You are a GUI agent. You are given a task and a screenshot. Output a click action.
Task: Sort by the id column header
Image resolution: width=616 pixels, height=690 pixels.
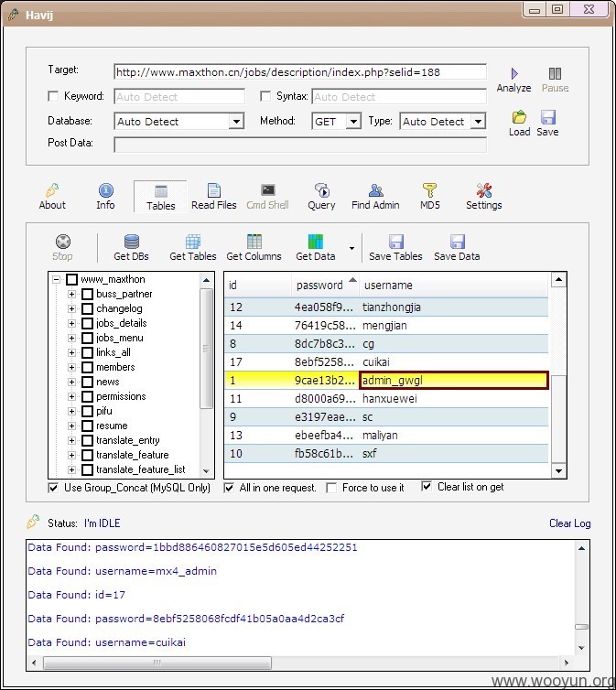pos(258,286)
